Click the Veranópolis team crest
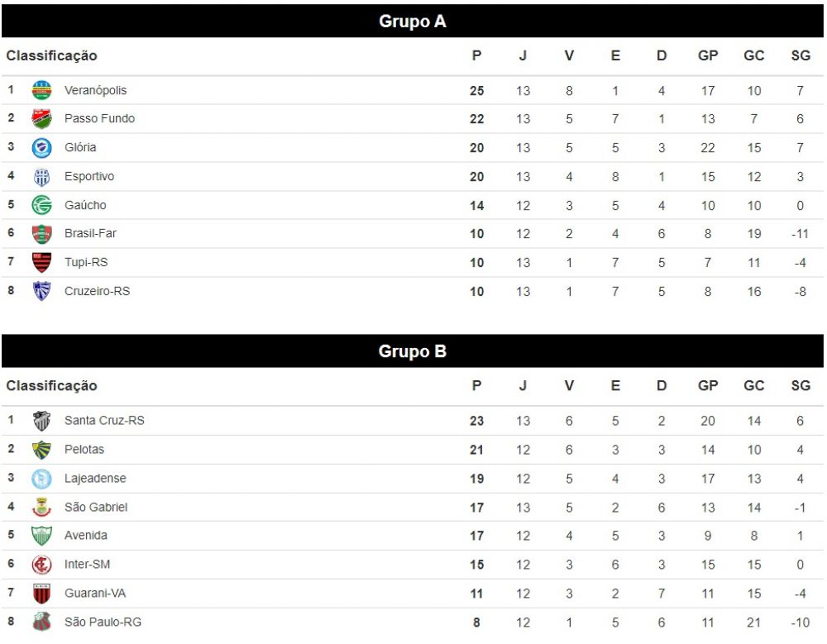 click(41, 89)
